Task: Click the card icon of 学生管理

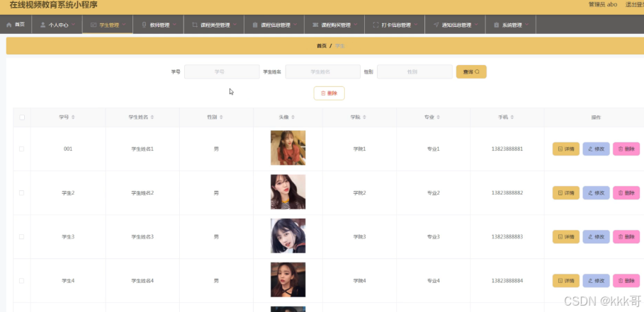Action: tap(94, 25)
